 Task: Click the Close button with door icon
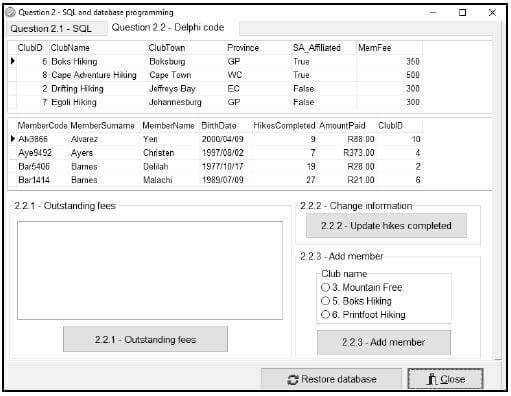445,379
